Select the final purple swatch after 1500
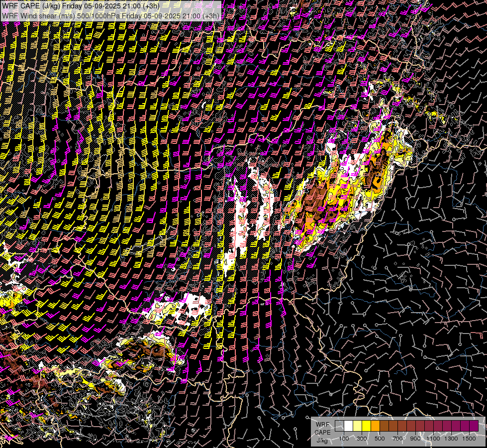 (474, 426)
